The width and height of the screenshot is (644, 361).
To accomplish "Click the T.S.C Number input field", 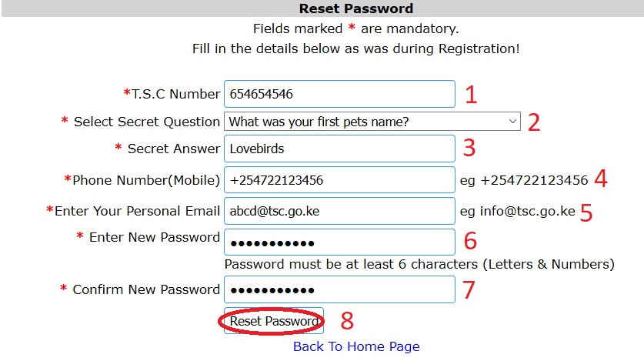I will [339, 95].
